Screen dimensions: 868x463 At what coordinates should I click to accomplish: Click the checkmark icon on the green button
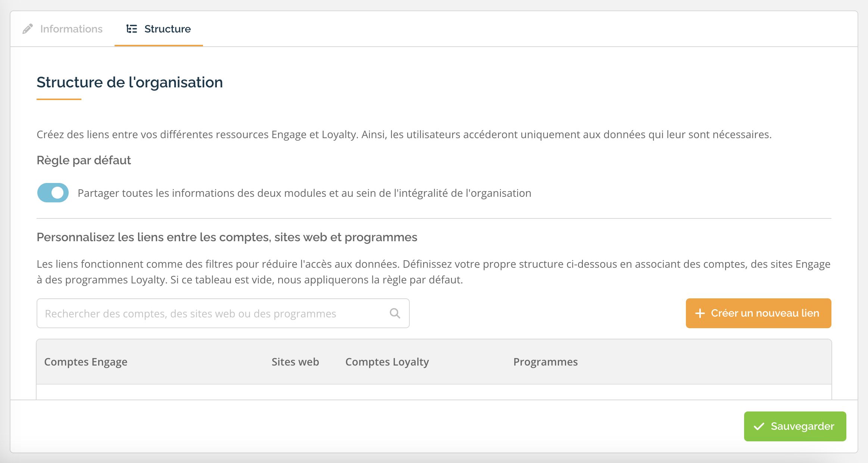(759, 426)
